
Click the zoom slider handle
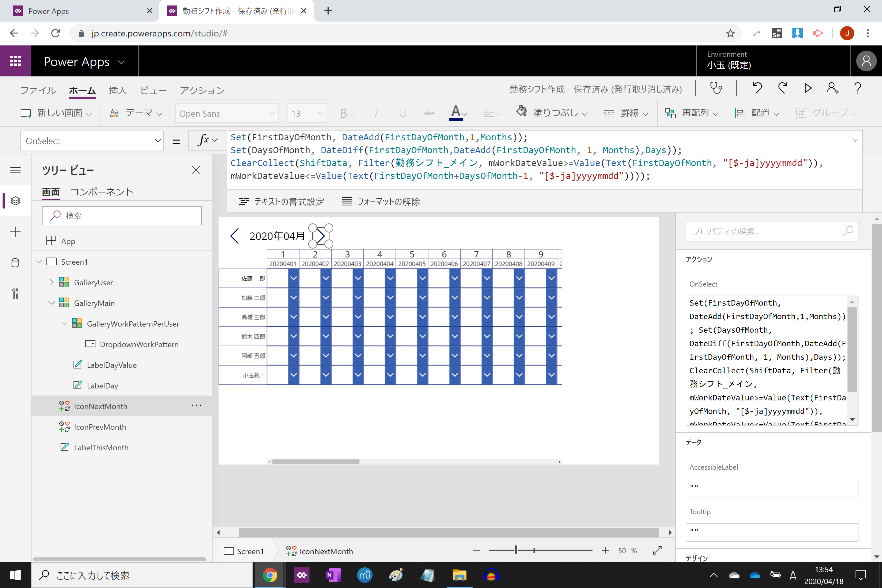point(516,550)
